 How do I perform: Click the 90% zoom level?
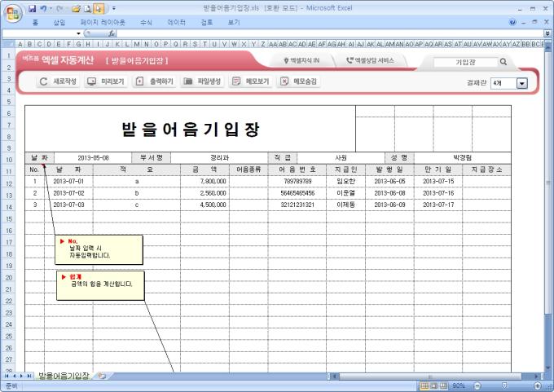tap(459, 385)
